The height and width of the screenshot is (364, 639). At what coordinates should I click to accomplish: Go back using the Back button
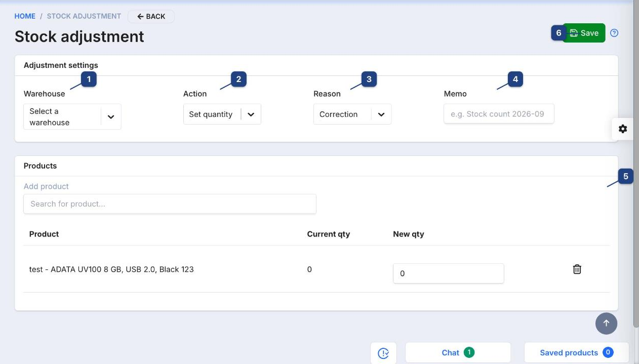tap(151, 16)
